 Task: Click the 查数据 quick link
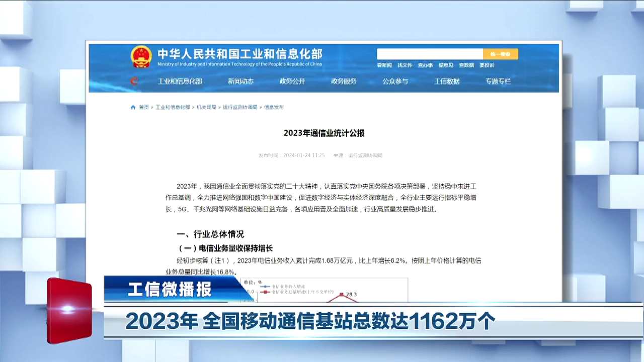(x=466, y=65)
